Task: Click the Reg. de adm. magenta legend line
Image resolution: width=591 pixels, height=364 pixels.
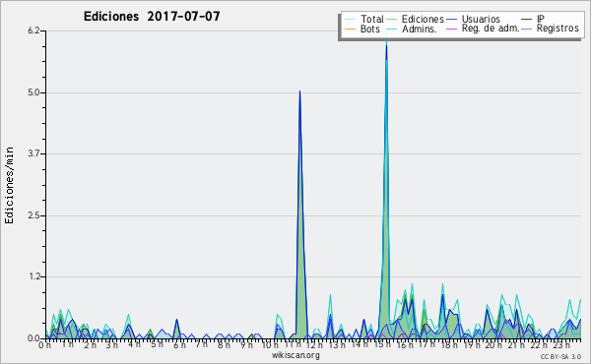Action: coord(451,29)
